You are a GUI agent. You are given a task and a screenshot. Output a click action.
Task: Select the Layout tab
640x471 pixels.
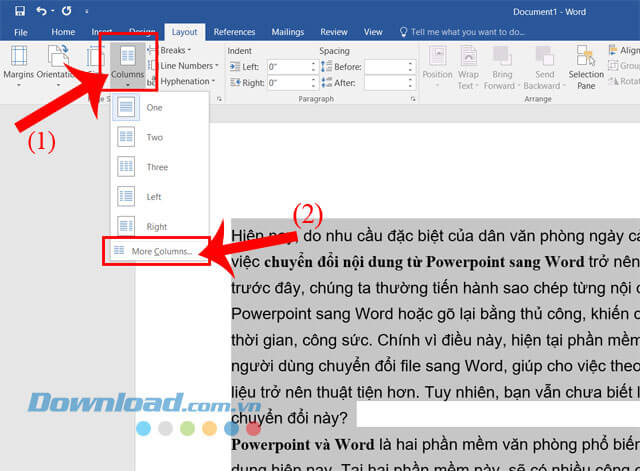point(184,32)
